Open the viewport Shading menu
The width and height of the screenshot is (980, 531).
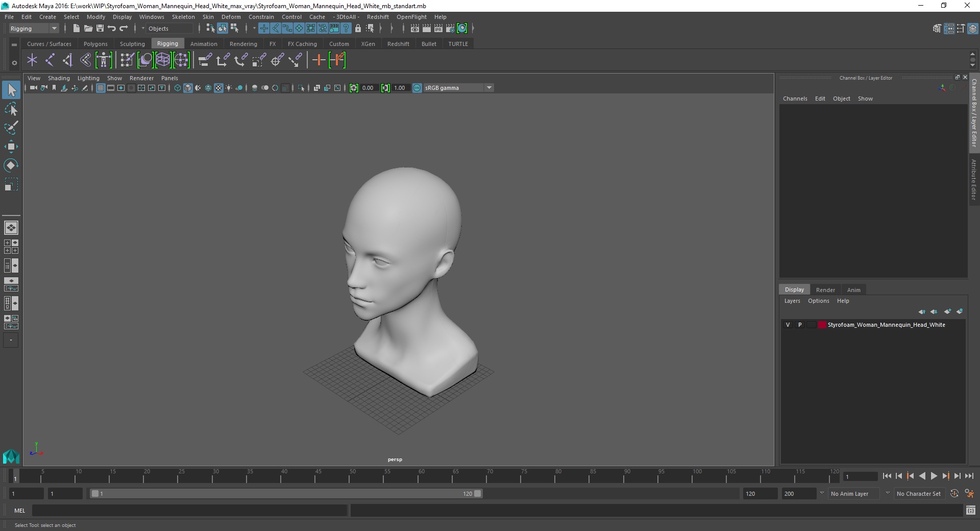tap(59, 78)
